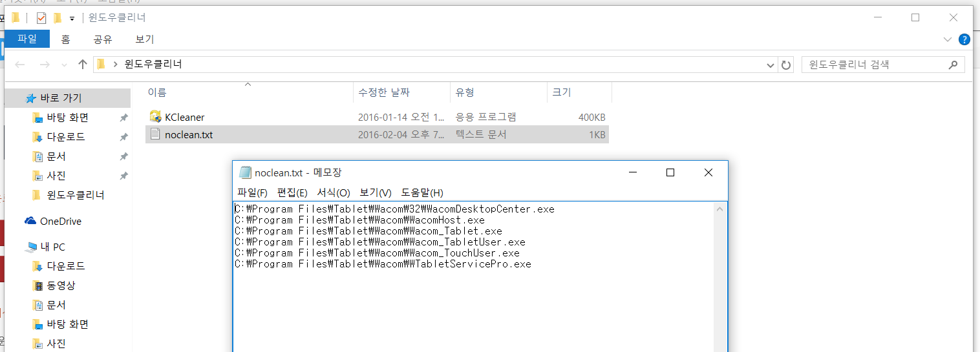Open the Quick Access Toolbar customize dropdown

coord(72,18)
